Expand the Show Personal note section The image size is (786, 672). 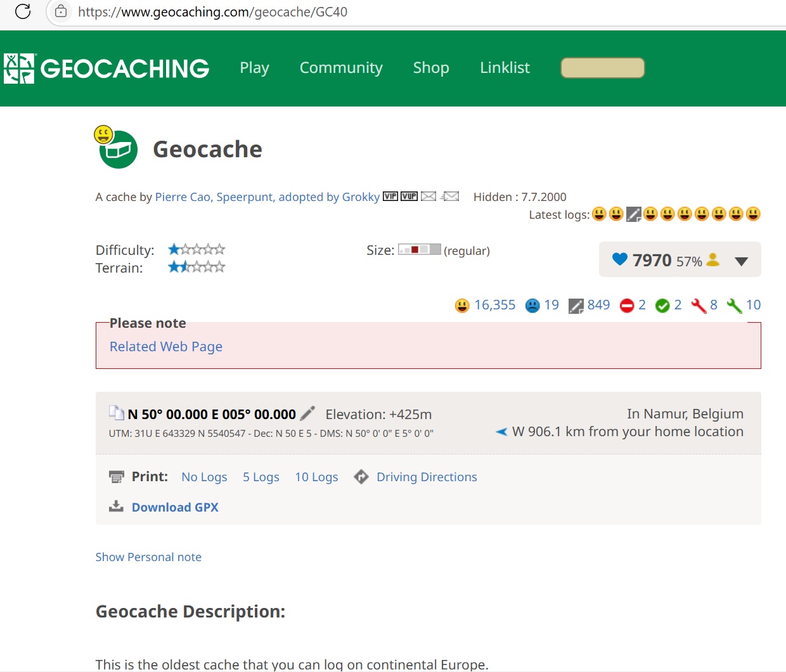148,557
